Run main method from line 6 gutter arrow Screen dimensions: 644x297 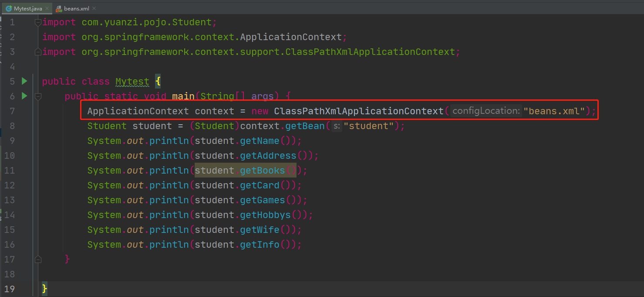tap(24, 96)
